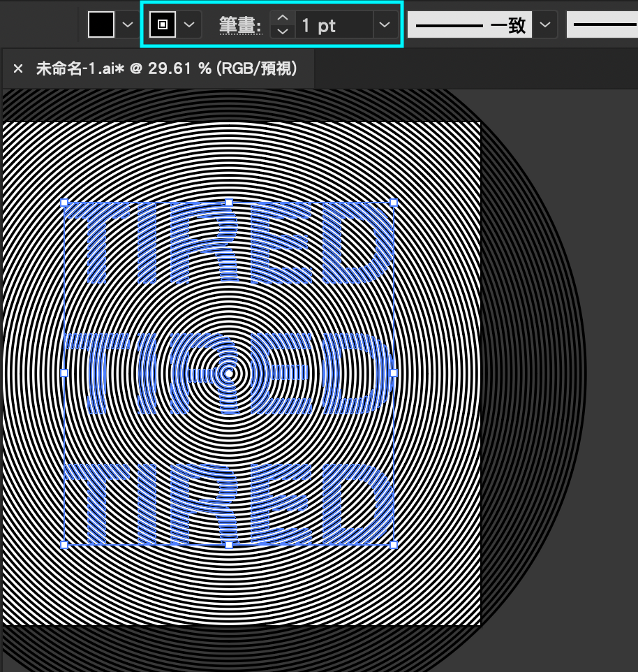Click the brush definition stroke preview
Screen dimensions: 638x672
(602, 25)
